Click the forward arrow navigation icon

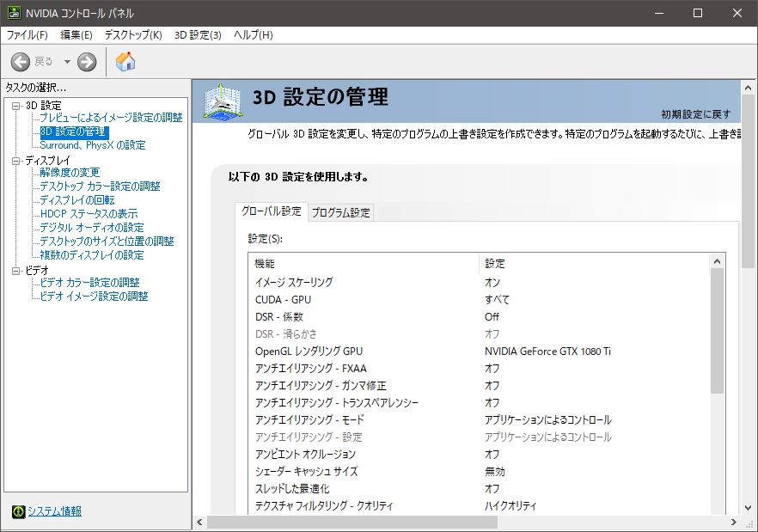point(87,62)
